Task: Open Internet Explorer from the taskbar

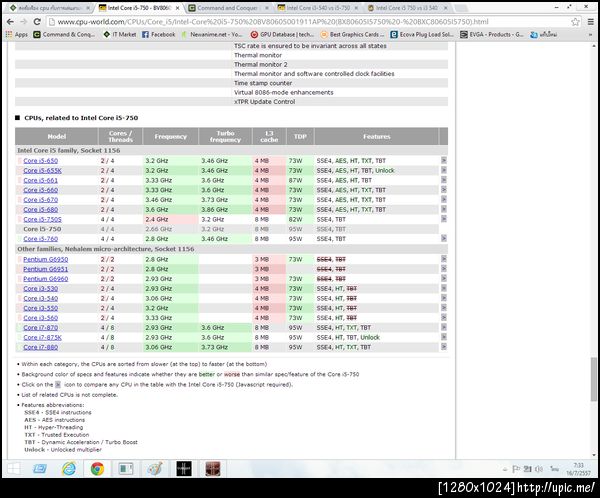Action: click(x=69, y=469)
